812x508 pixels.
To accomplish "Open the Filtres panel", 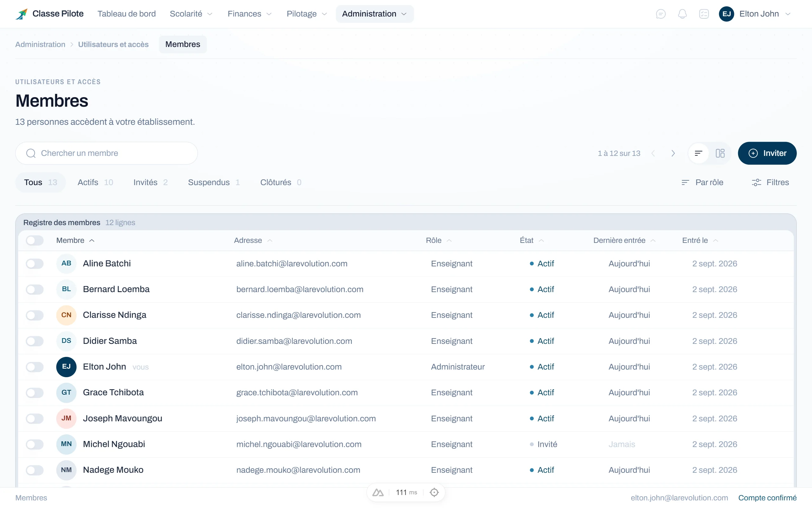I will 770,183.
